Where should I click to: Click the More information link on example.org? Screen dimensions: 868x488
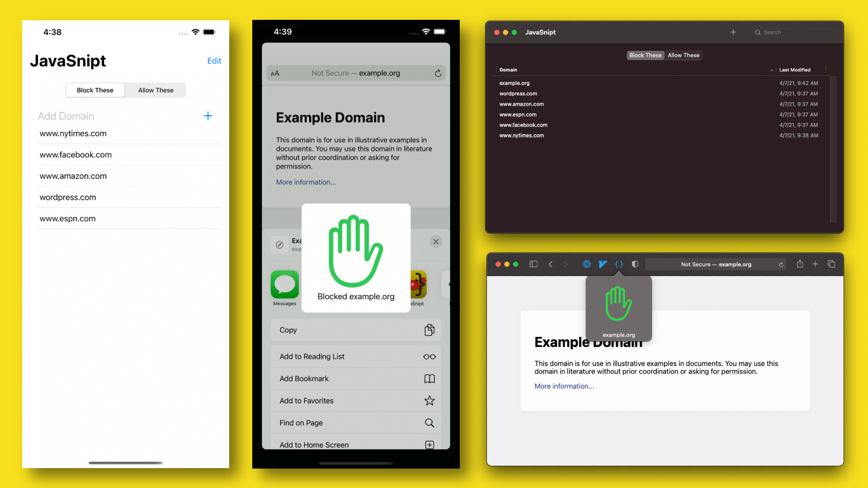(x=564, y=386)
